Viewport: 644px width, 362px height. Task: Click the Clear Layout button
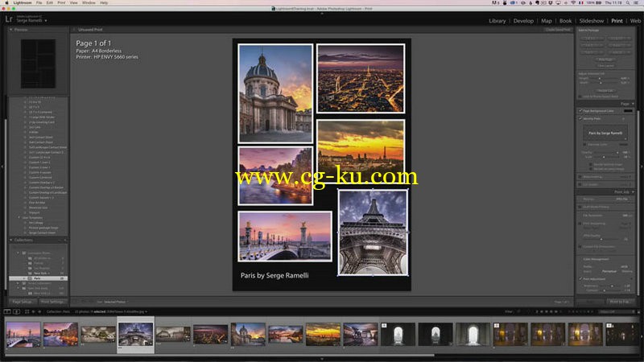(605, 65)
